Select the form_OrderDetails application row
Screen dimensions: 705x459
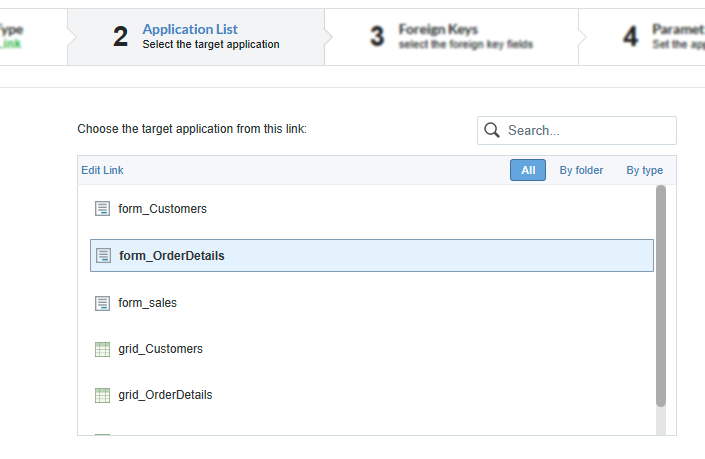(371, 255)
